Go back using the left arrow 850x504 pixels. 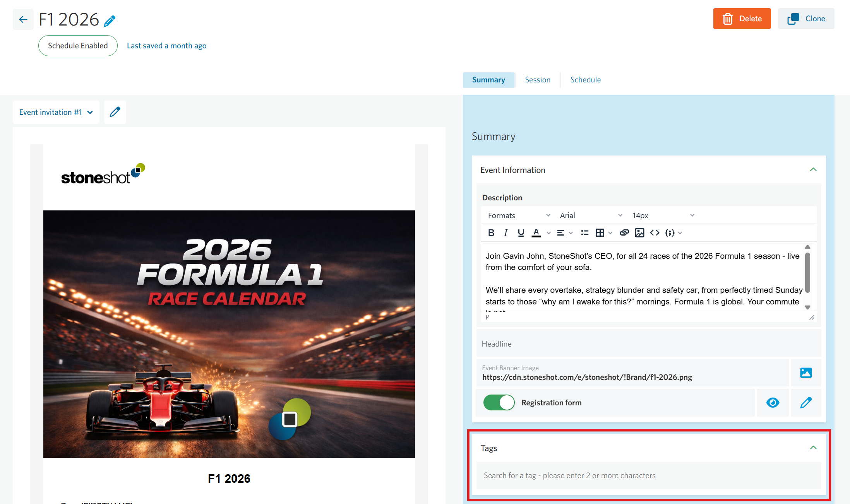(23, 19)
